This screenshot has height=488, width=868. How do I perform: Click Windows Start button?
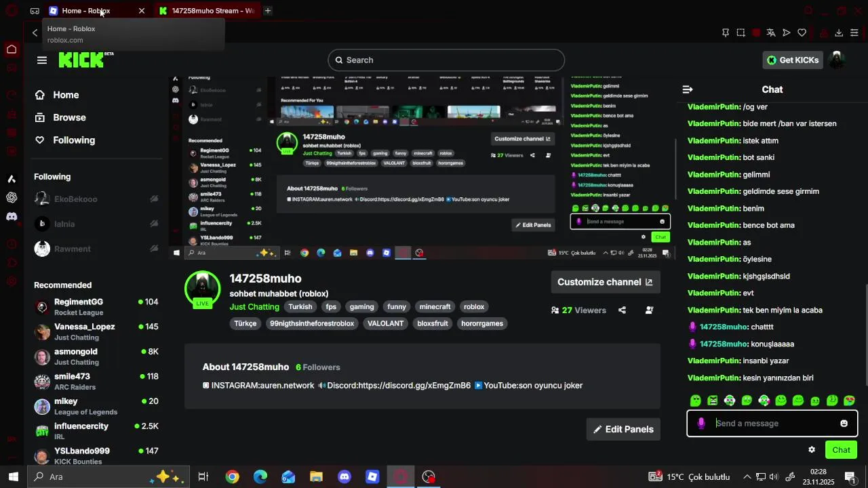13,477
